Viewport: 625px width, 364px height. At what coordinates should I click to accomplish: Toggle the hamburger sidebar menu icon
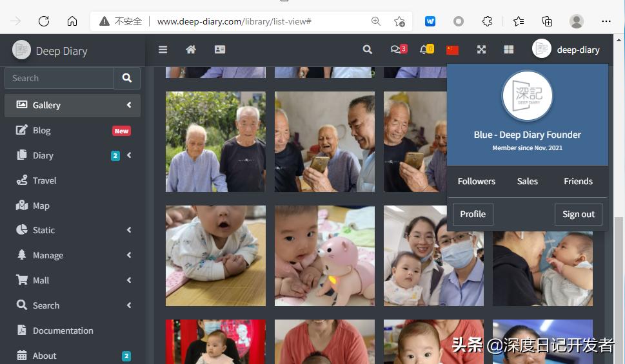tap(163, 50)
